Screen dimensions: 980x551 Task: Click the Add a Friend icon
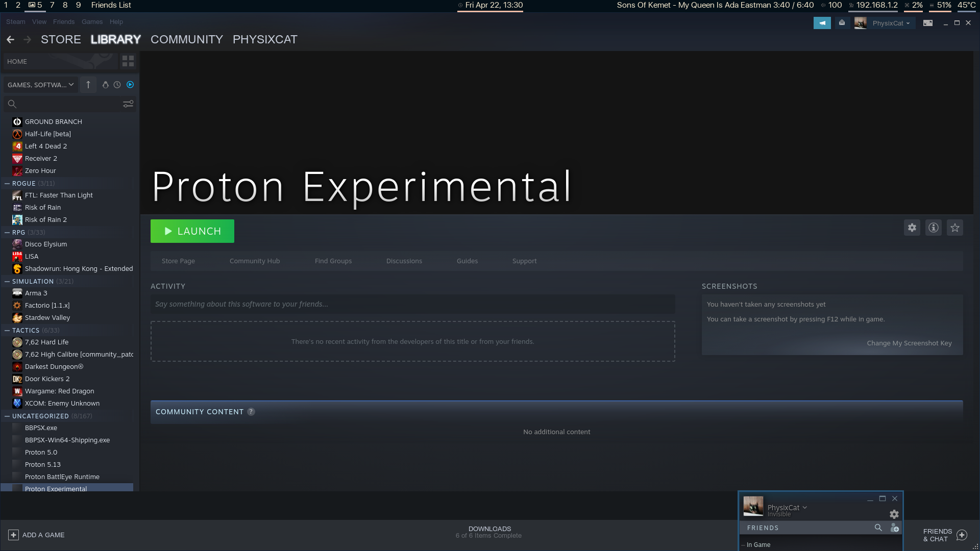click(895, 528)
